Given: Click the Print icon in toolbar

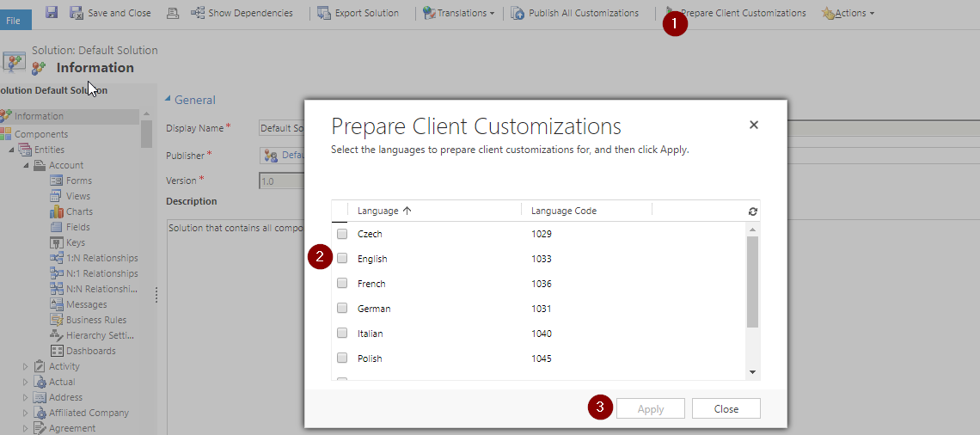Looking at the screenshot, I should pos(174,13).
